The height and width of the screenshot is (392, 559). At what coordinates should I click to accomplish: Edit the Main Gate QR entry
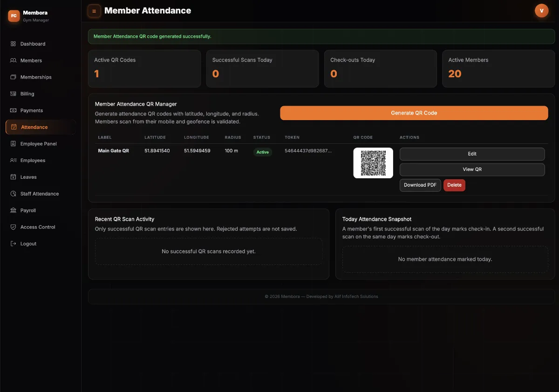[472, 154]
